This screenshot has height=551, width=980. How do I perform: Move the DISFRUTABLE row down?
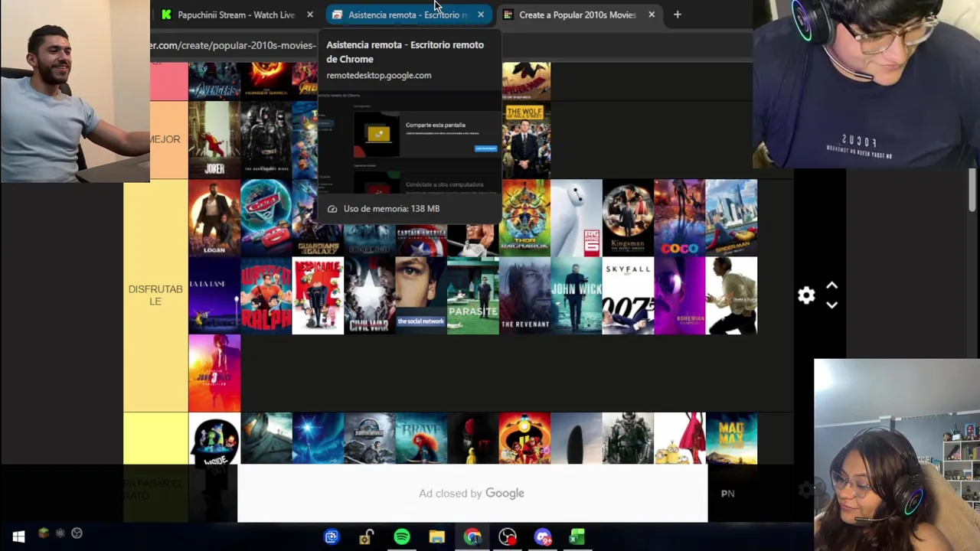tap(832, 305)
